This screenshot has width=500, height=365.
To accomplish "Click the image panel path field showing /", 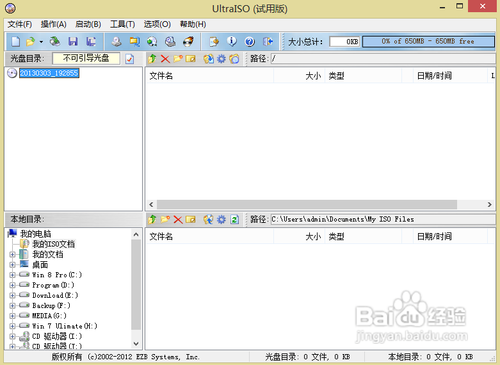I will (383, 59).
